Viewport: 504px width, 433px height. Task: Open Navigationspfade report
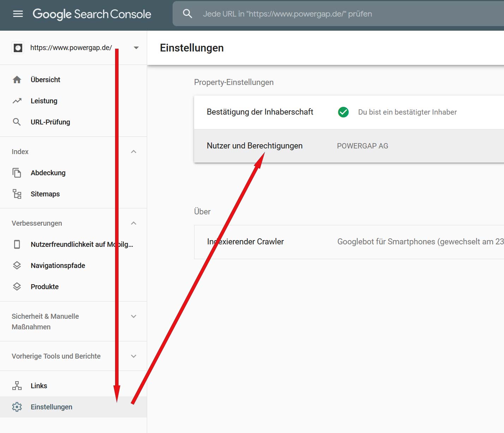[x=73, y=266]
